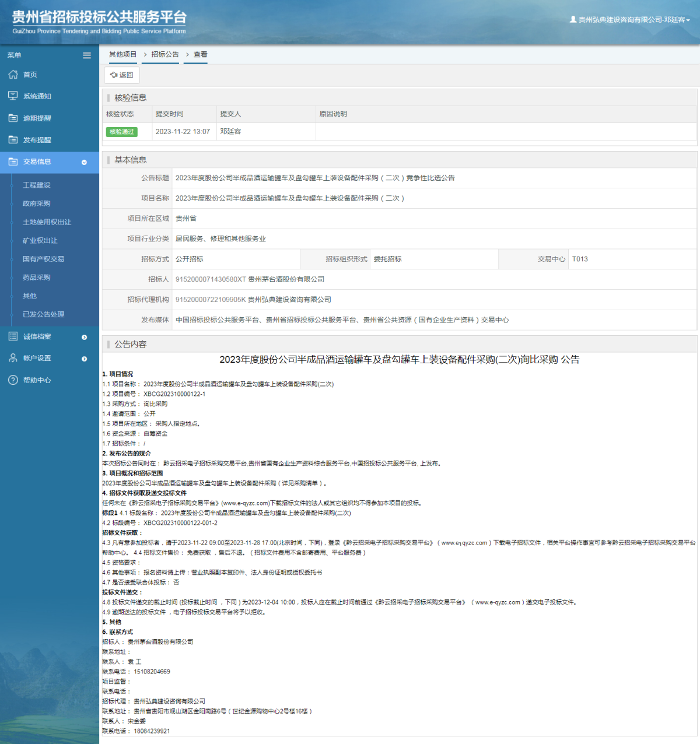Toggle the hamburger menu beside 菜单
This screenshot has height=744, width=700.
86,55
